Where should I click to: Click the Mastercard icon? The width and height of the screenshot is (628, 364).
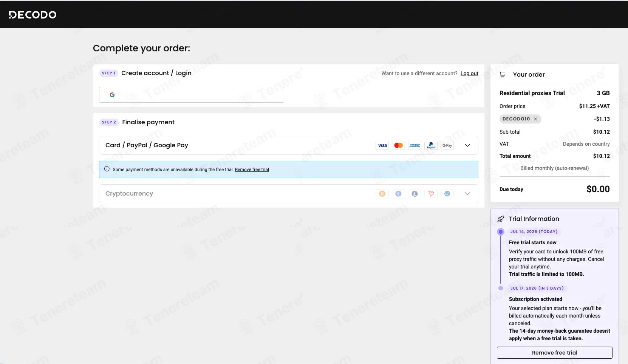pos(399,145)
